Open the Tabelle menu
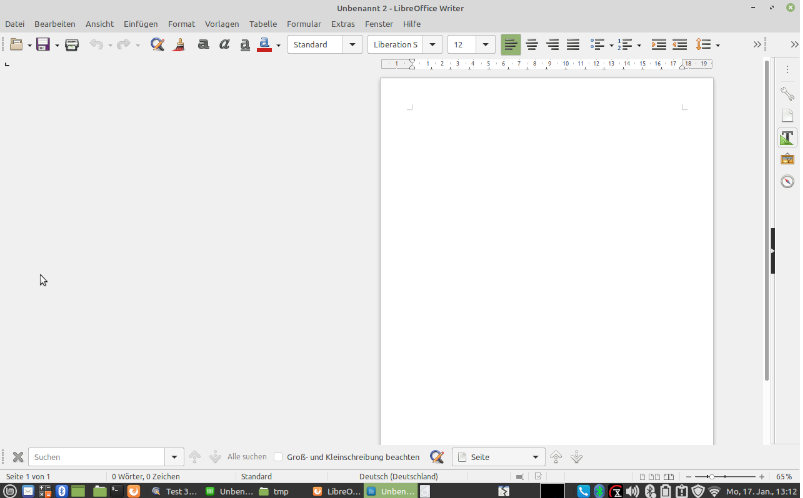The width and height of the screenshot is (803, 498). 263,24
